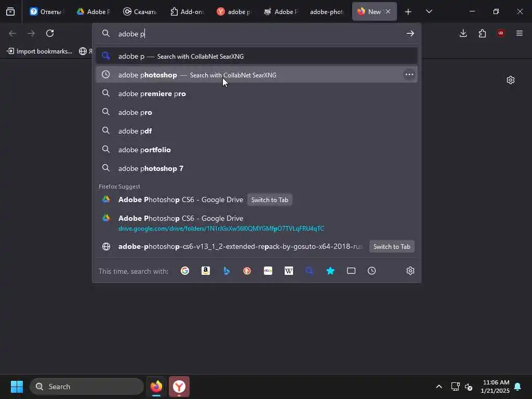Open the Windows Start menu
Image resolution: width=532 pixels, height=399 pixels.
[17, 387]
